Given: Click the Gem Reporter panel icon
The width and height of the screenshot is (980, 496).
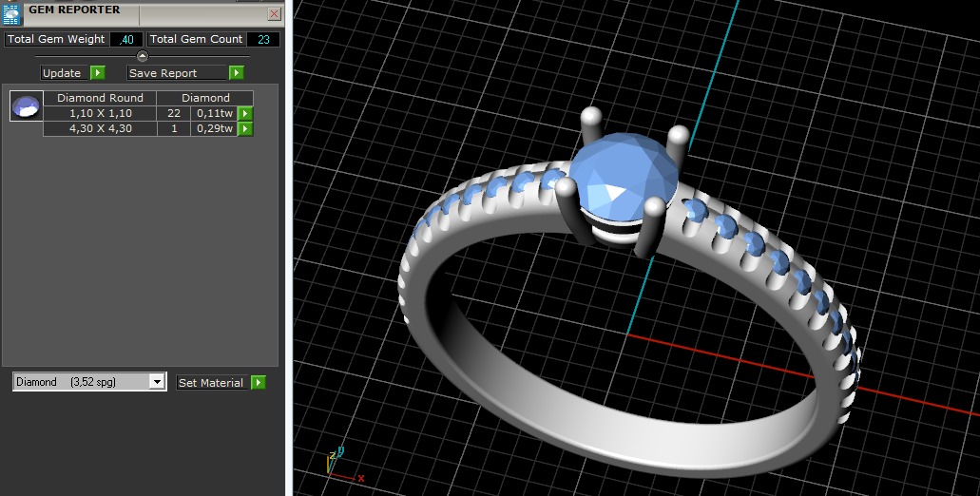Looking at the screenshot, I should point(11,13).
